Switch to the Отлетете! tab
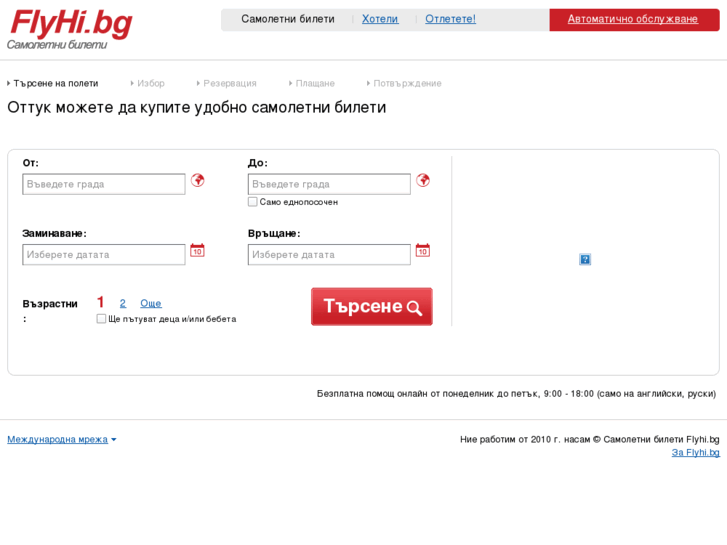This screenshot has height=545, width=727. click(450, 19)
